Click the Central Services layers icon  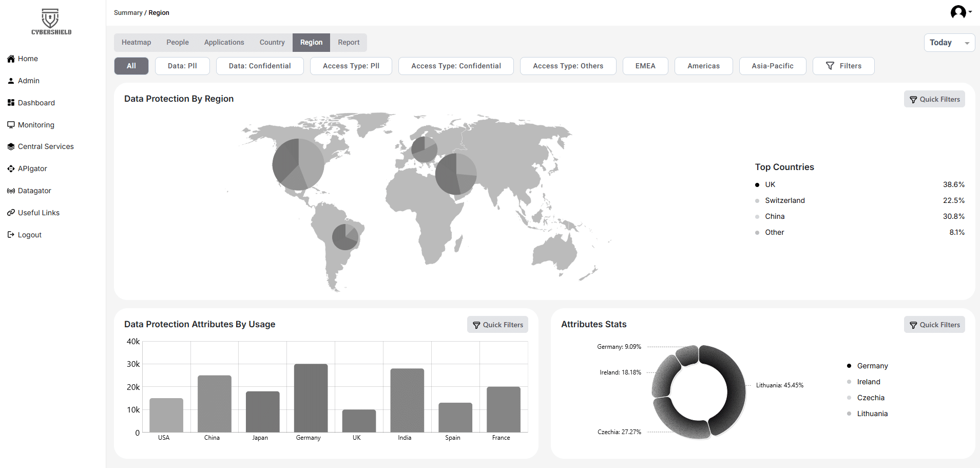point(11,146)
